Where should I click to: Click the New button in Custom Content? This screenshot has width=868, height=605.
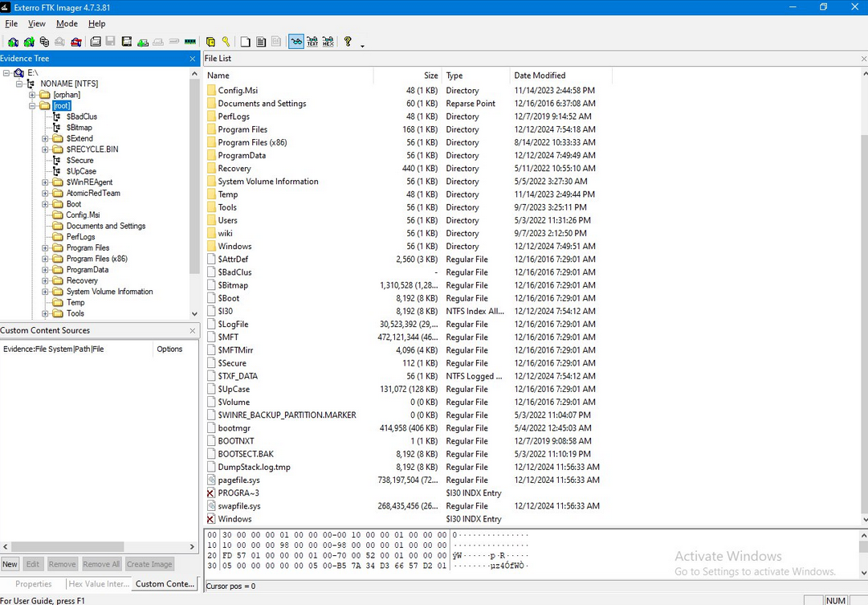[x=10, y=564]
